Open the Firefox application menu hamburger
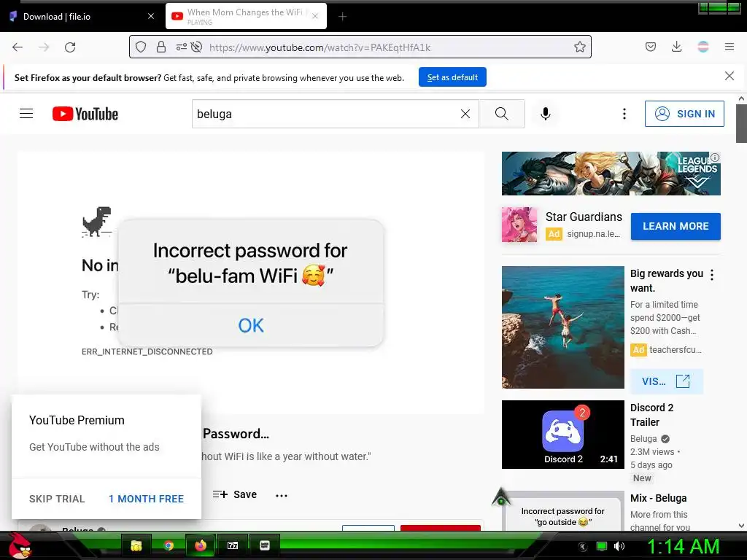This screenshot has height=560, width=747. tap(729, 47)
